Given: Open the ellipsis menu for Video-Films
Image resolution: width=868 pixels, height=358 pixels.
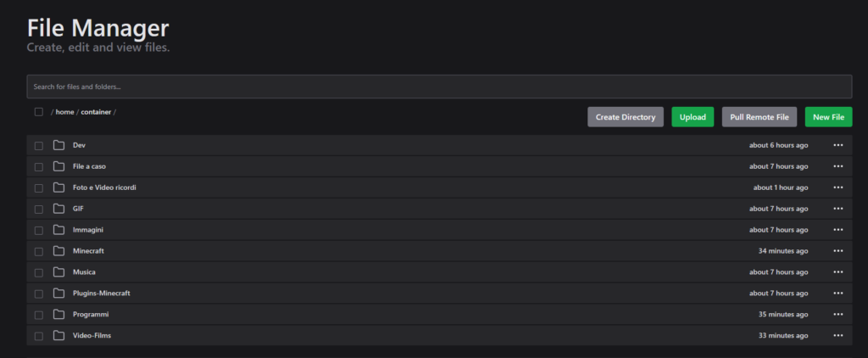Looking at the screenshot, I should pyautogui.click(x=837, y=336).
